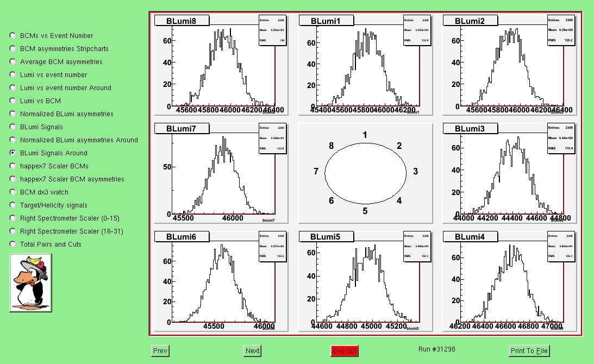The image size is (594, 364).
Task: Choose Total Pairs and Cuts option
Action: pyautogui.click(x=12, y=244)
